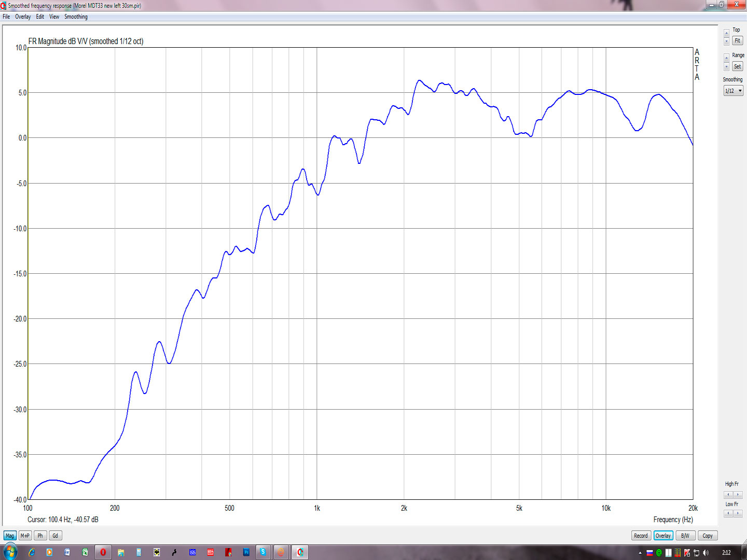Increase Range with the up arrow
This screenshot has width=747, height=560.
pyautogui.click(x=726, y=59)
